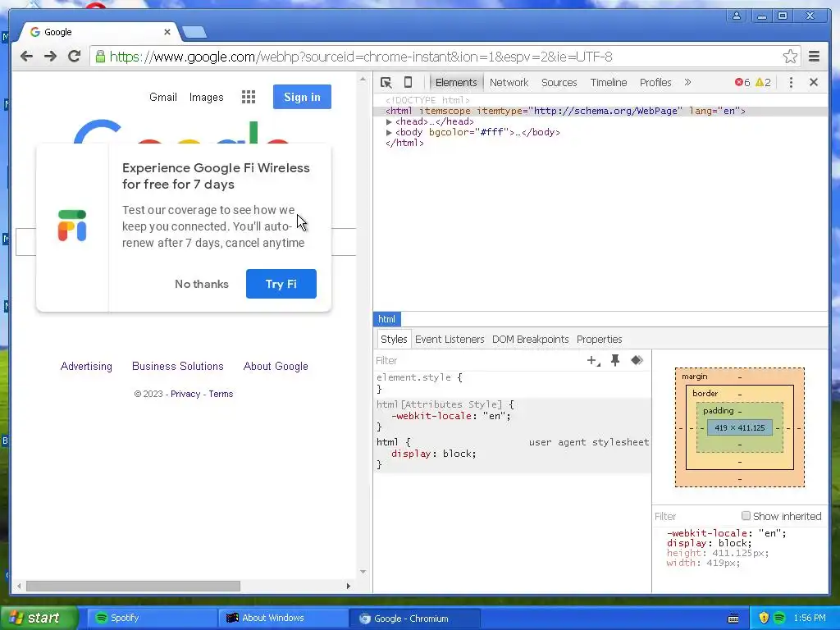Enable the Show inherited checkbox
The width and height of the screenshot is (840, 630).
tap(746, 516)
